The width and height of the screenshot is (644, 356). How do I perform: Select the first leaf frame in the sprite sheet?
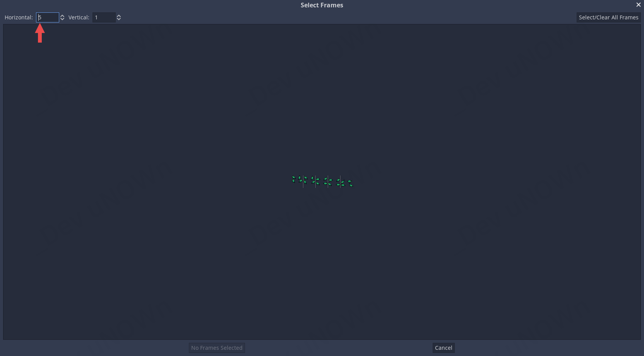coord(297,181)
